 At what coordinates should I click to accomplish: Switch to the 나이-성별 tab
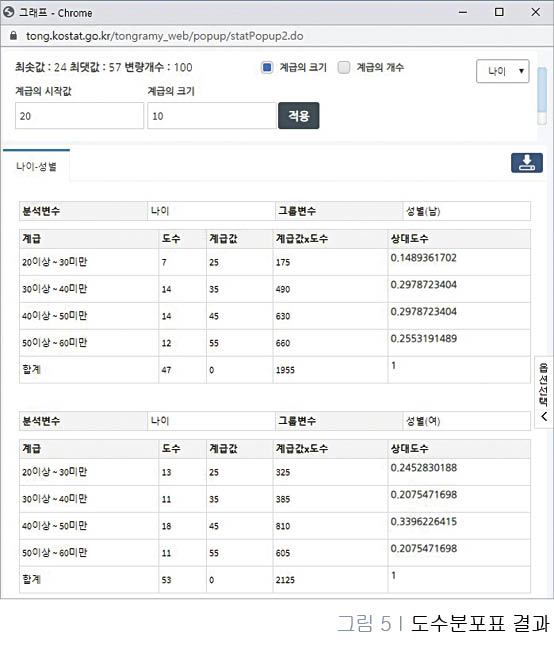pyautogui.click(x=36, y=166)
